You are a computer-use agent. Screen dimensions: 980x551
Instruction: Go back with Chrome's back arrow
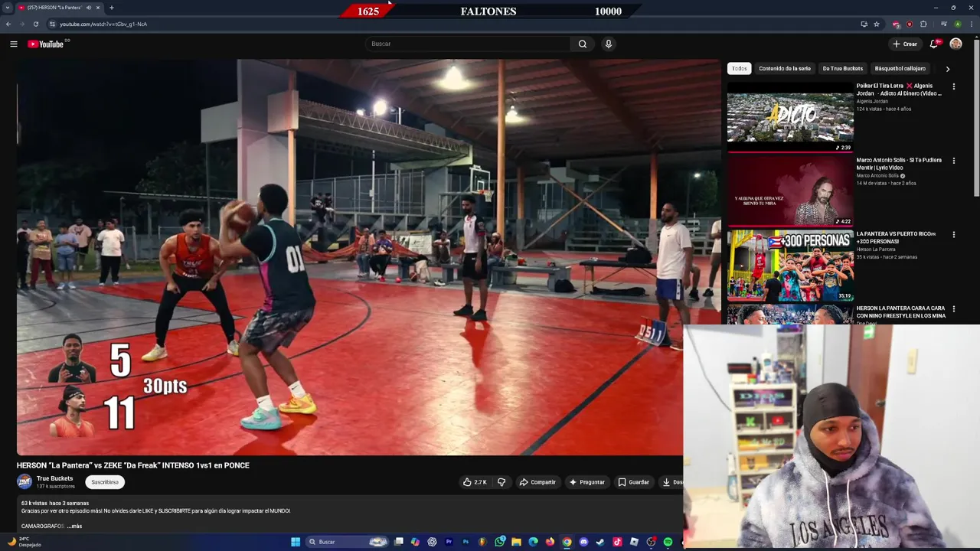(8, 24)
